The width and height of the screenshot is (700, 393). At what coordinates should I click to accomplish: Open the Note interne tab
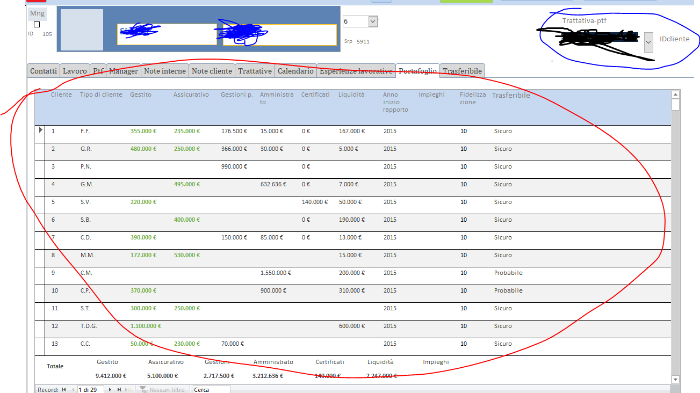(164, 71)
